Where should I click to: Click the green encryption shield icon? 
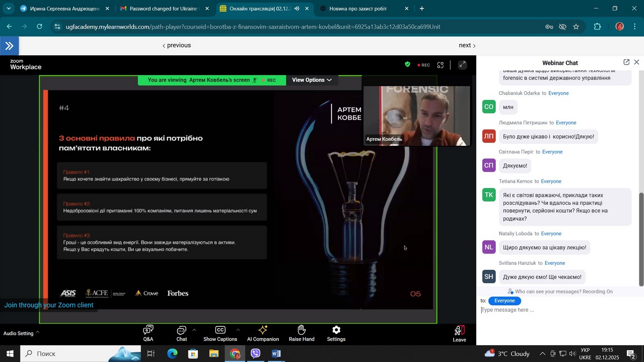click(407, 65)
